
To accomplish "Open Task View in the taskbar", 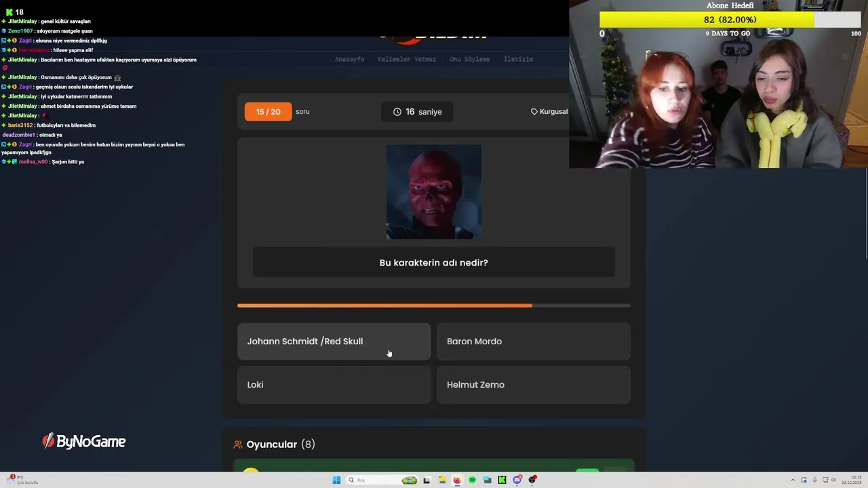I will [x=427, y=480].
